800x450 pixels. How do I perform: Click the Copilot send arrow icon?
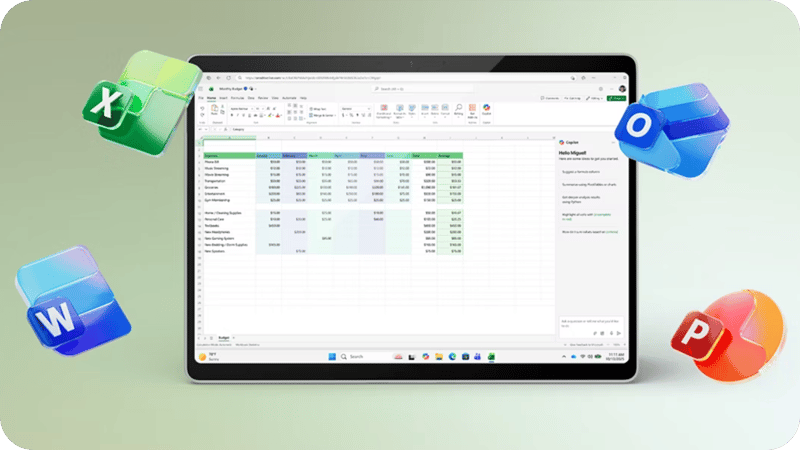click(x=619, y=333)
